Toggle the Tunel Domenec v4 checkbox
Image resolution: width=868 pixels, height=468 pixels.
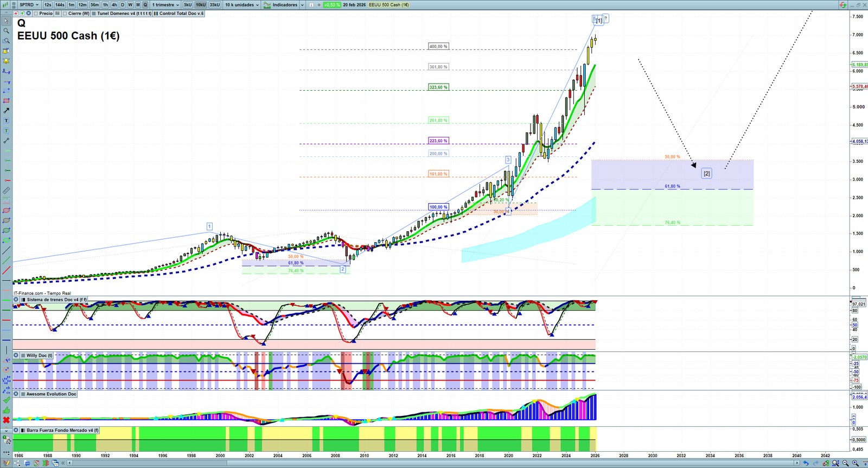click(x=94, y=14)
